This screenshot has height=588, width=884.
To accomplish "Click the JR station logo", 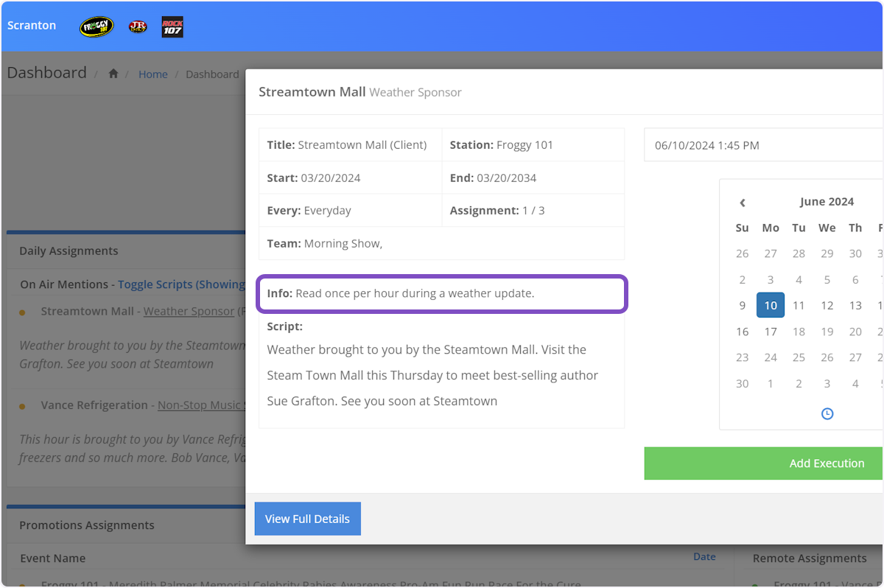I will 138,27.
